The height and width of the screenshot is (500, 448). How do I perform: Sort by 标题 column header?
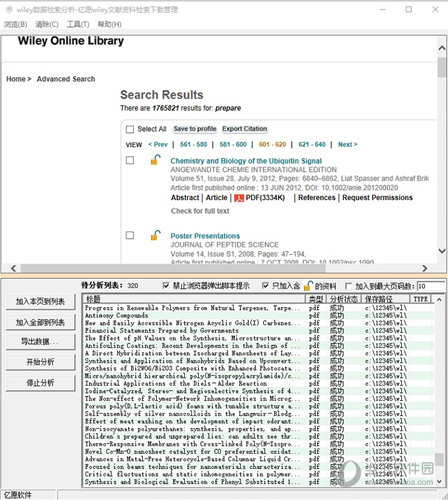(194, 299)
